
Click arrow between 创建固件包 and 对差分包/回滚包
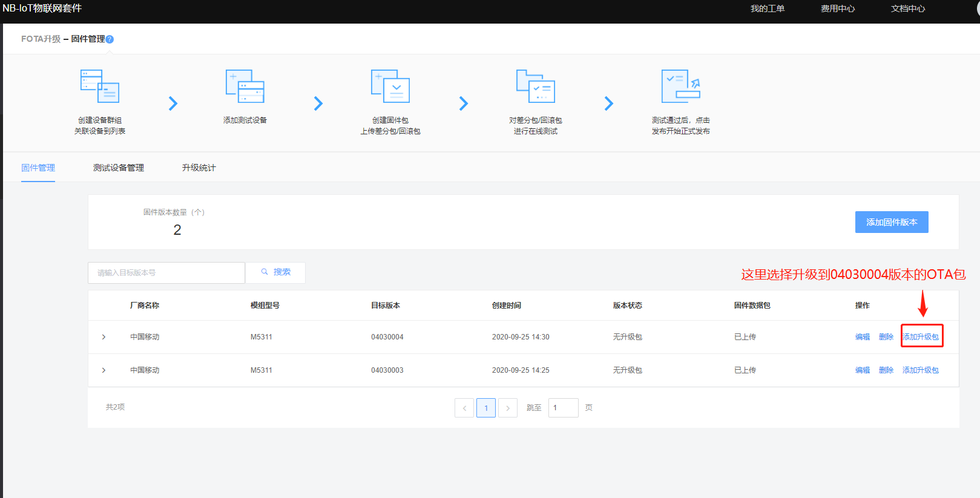pyautogui.click(x=464, y=103)
